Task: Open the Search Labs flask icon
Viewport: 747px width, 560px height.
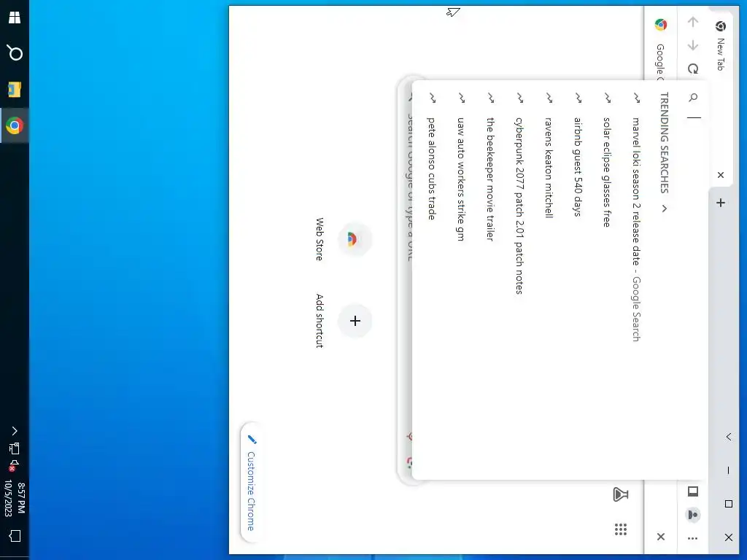Action: point(620,494)
